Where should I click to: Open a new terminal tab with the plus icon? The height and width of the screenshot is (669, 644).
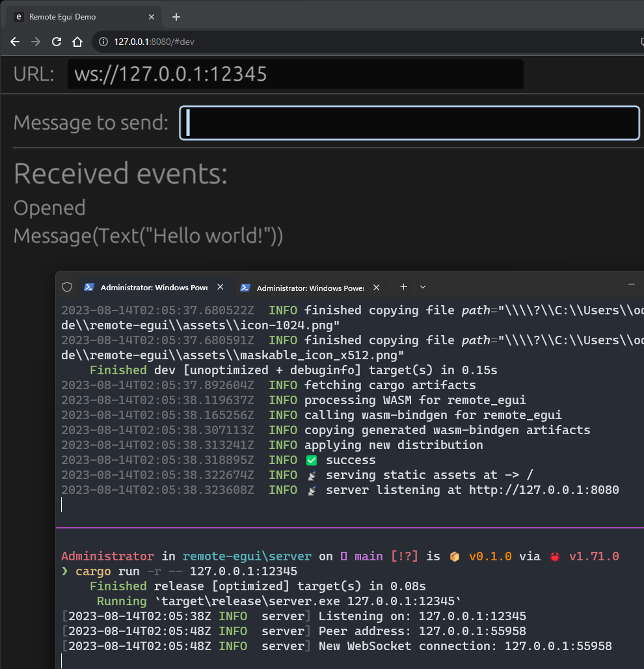(403, 286)
